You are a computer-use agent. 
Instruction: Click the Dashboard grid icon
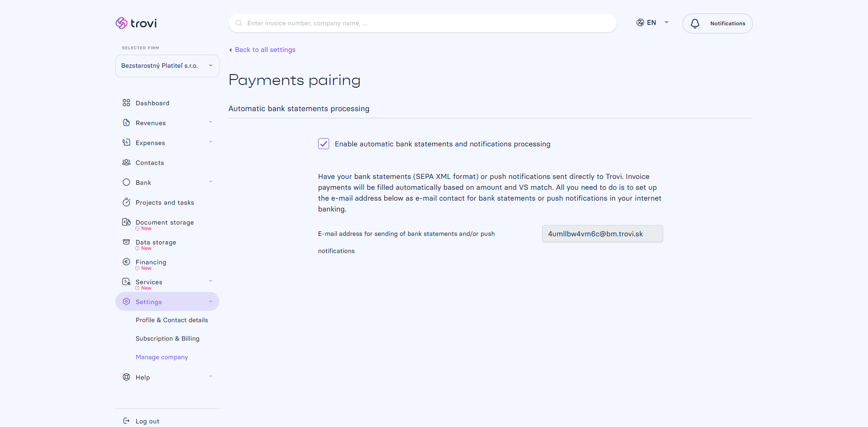(x=126, y=103)
